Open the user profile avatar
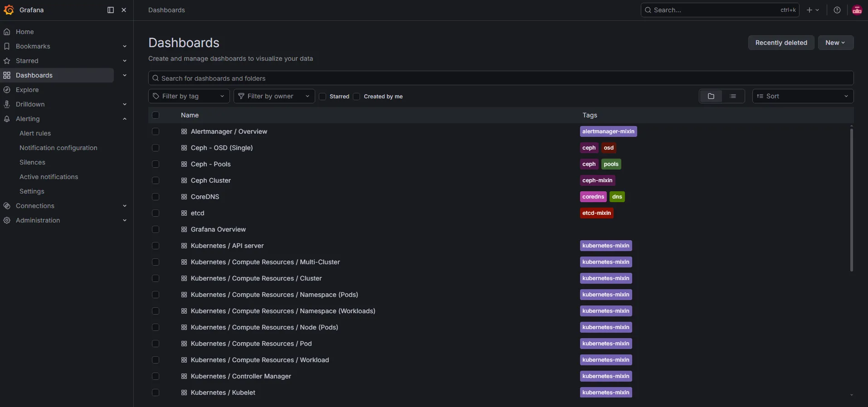Viewport: 868px width, 407px height. 857,10
